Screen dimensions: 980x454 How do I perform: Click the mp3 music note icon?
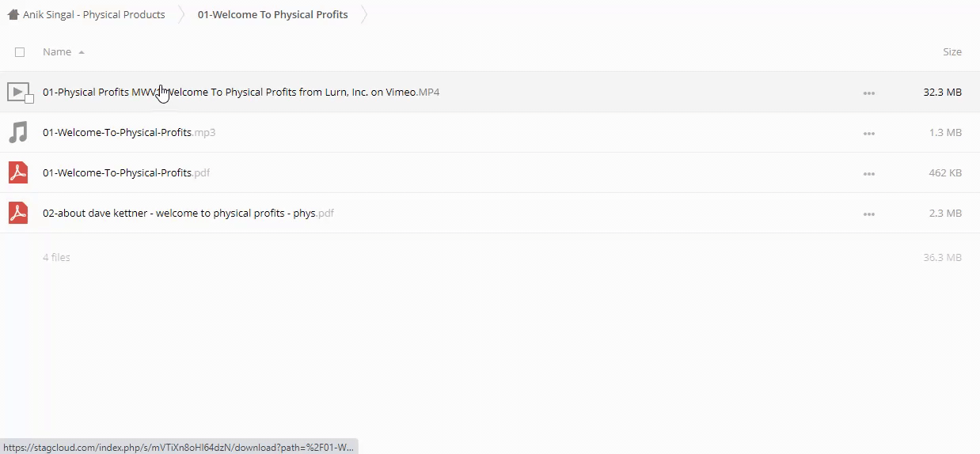pyautogui.click(x=18, y=132)
